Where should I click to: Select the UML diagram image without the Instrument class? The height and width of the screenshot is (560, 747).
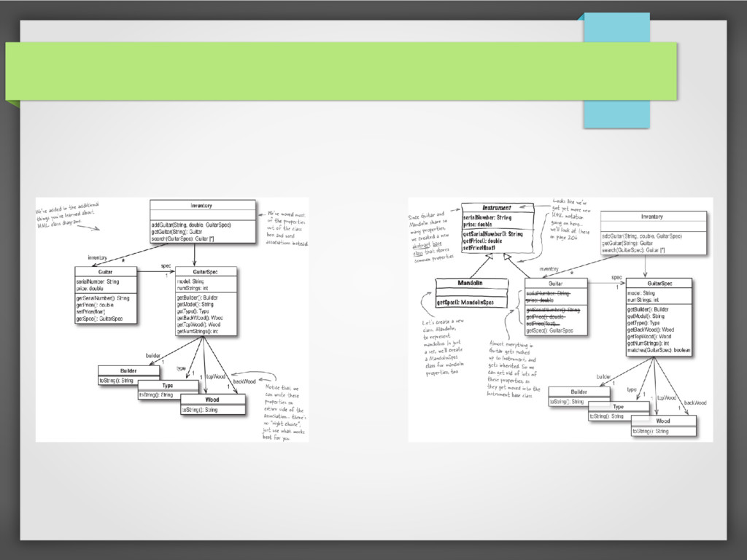click(172, 319)
